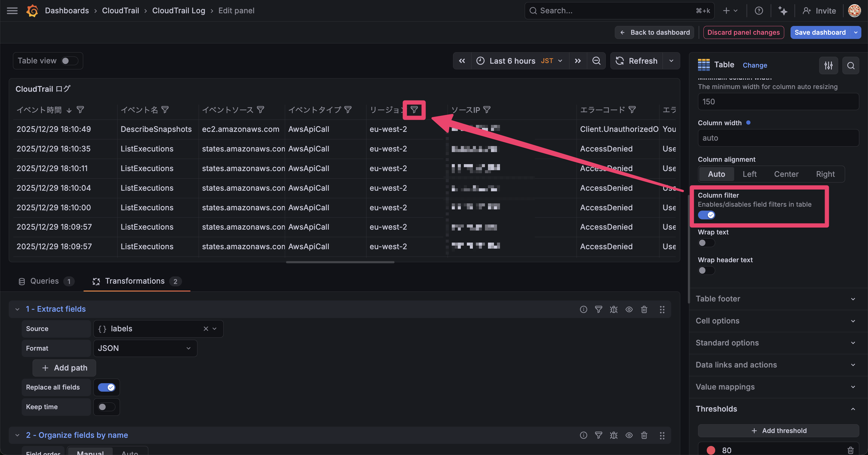The width and height of the screenshot is (868, 455).
Task: Shift time range backward with double-arrow
Action: click(x=462, y=61)
